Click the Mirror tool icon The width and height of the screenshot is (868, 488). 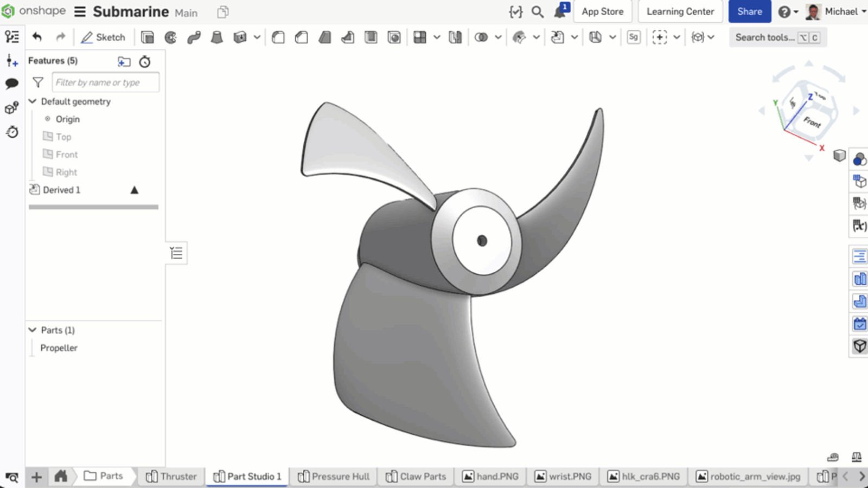pyautogui.click(x=455, y=37)
